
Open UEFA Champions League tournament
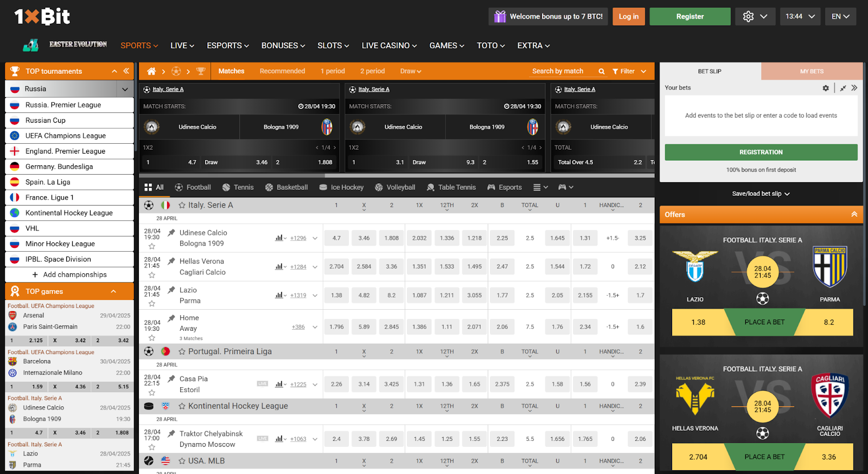[69, 136]
